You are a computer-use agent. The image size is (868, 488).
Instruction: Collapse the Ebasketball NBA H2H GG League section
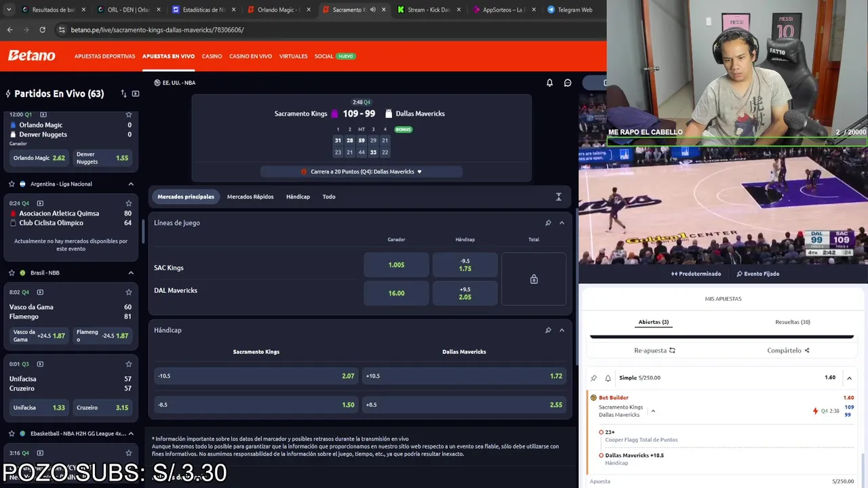click(x=131, y=433)
